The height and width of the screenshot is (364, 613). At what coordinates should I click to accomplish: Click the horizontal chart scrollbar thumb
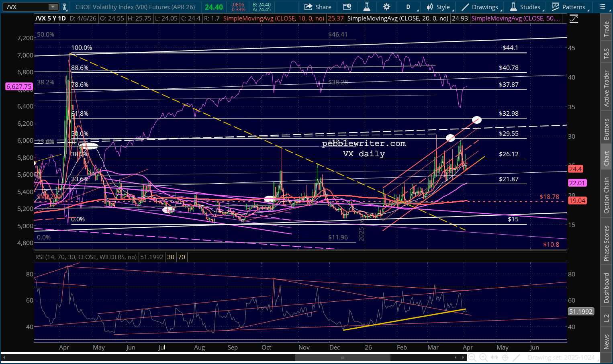pos(343,357)
